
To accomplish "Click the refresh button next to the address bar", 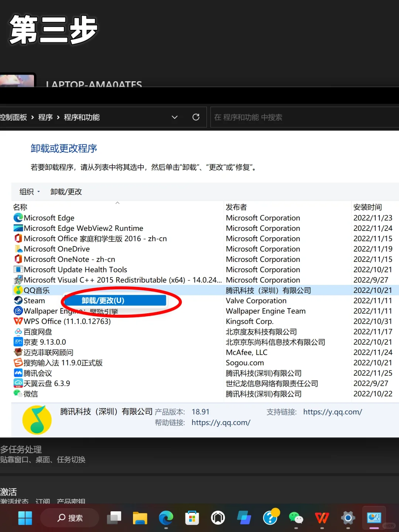I will pos(196,117).
